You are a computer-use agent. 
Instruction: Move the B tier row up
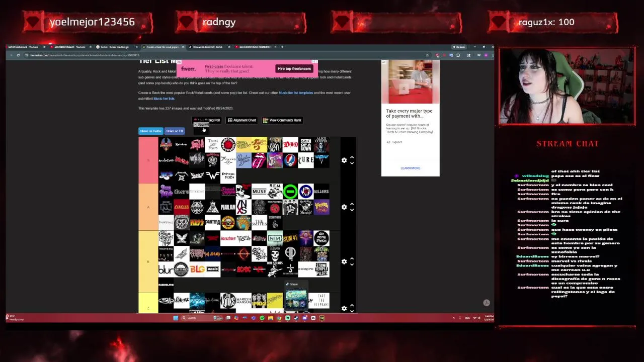pyautogui.click(x=352, y=258)
